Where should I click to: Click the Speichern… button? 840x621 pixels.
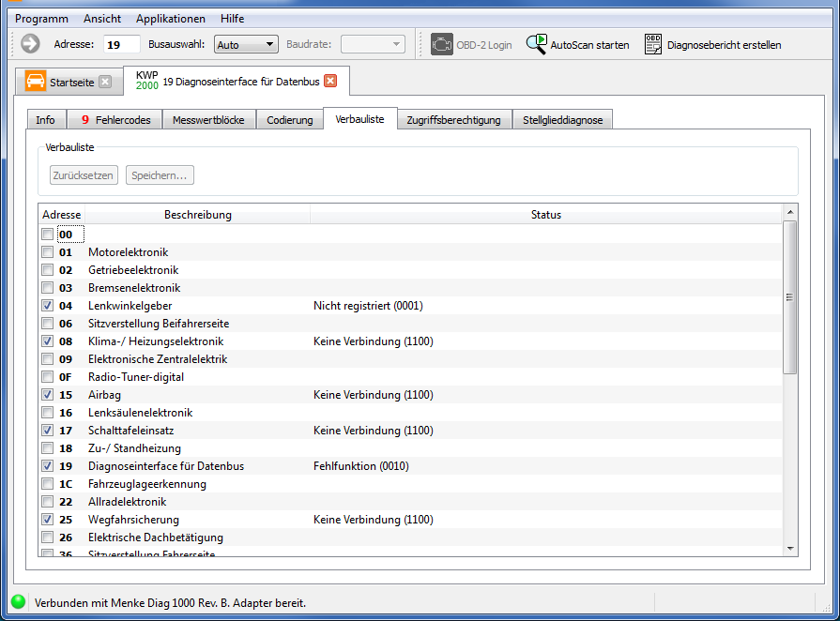pos(160,174)
